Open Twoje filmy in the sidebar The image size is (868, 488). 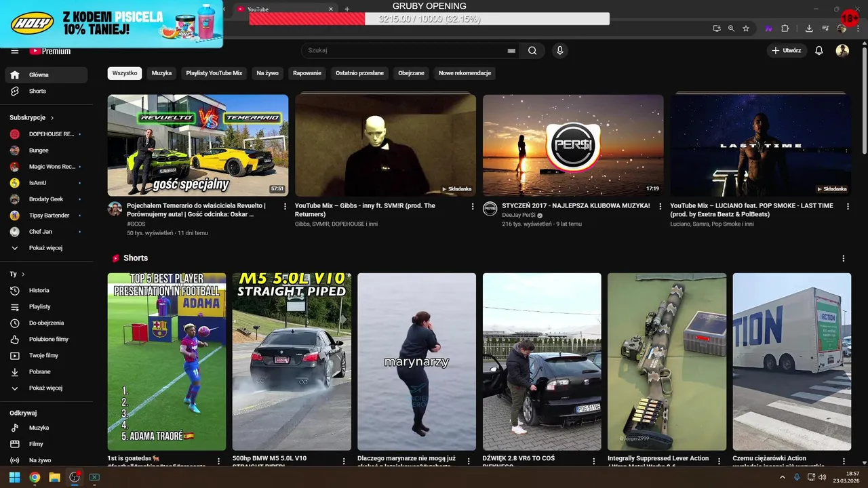[x=46, y=355]
